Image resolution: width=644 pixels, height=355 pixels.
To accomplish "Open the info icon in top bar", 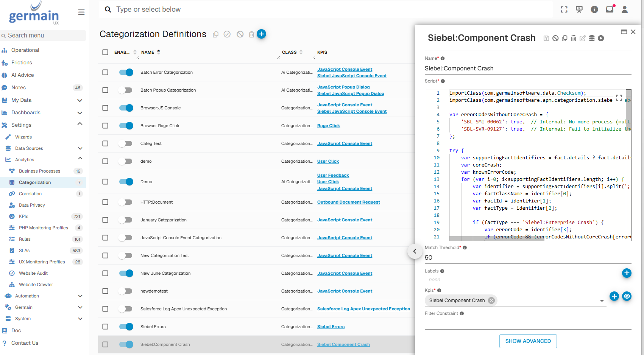I will click(594, 9).
